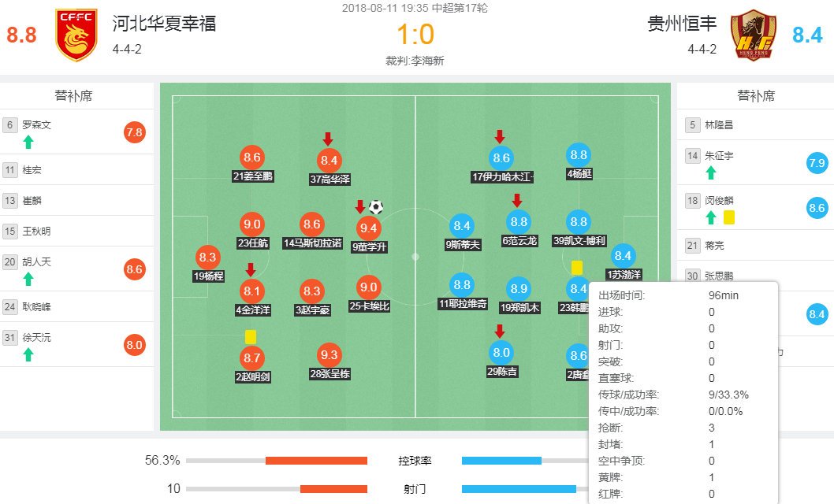Switch to the left 替补席 bench panel
This screenshot has height=504, width=834.
[x=76, y=94]
